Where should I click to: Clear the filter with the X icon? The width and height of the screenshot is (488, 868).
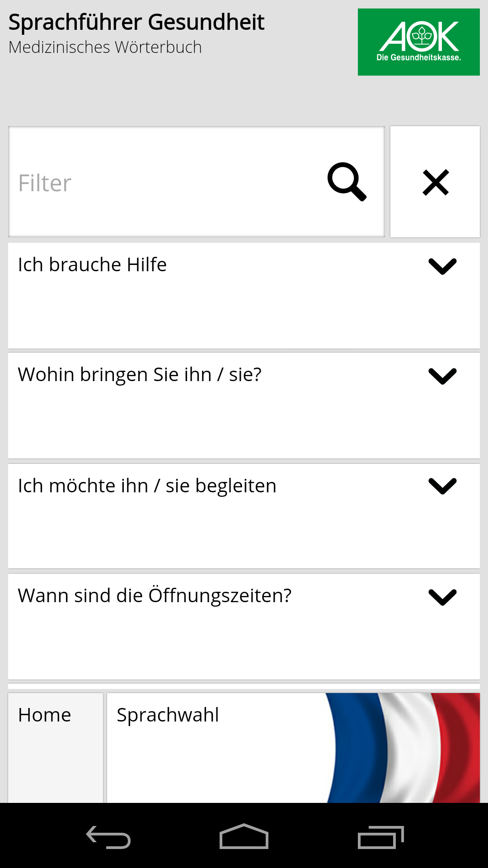click(x=435, y=182)
